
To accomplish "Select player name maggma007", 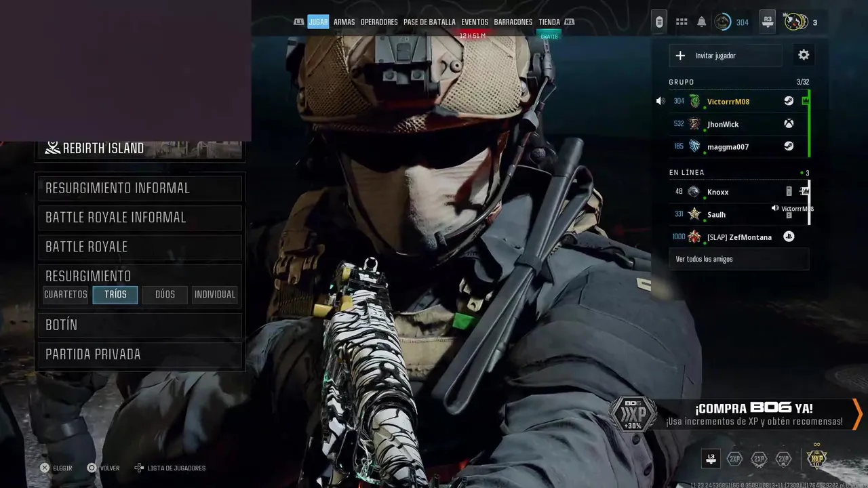I will click(x=728, y=146).
